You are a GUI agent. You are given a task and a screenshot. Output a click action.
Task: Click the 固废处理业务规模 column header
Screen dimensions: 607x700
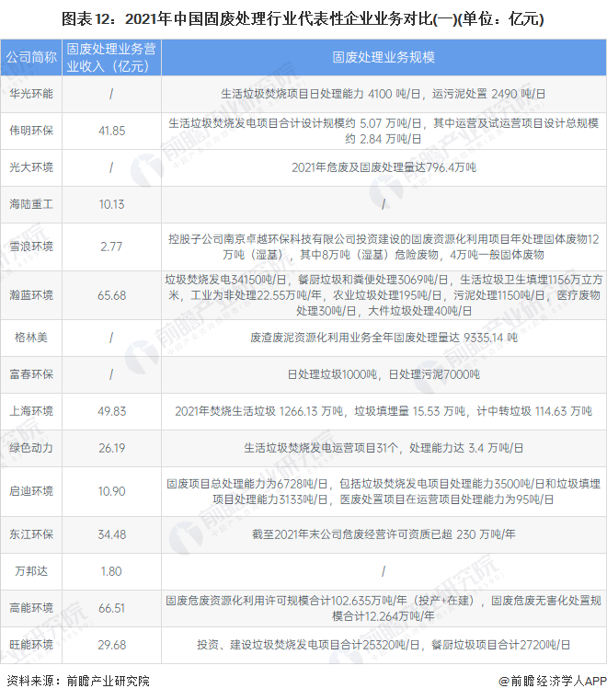click(384, 57)
